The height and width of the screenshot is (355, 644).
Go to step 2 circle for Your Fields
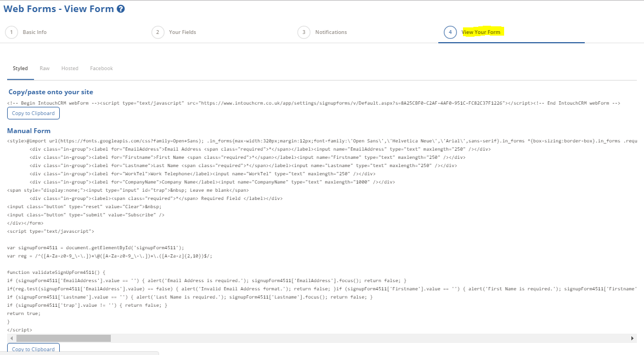158,32
